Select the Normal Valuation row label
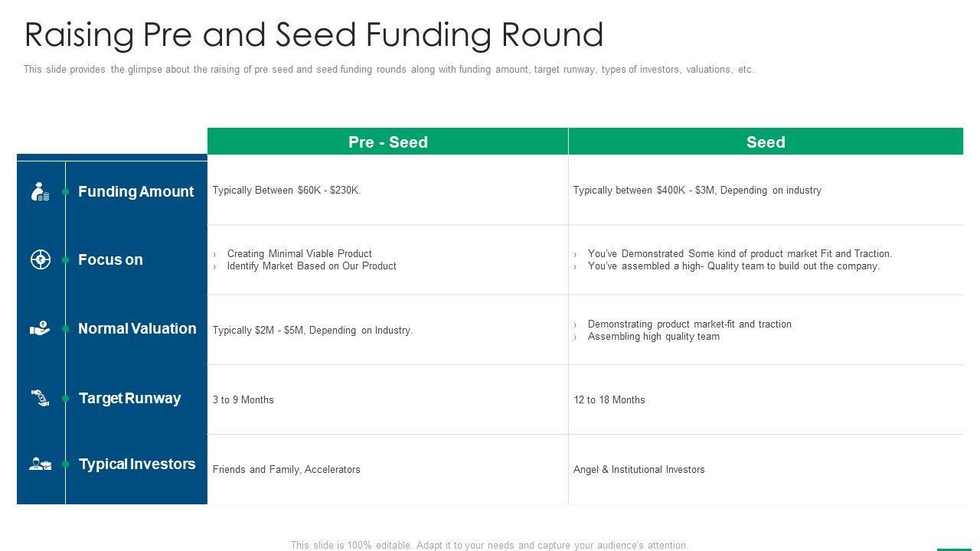980x551 pixels. tap(137, 328)
